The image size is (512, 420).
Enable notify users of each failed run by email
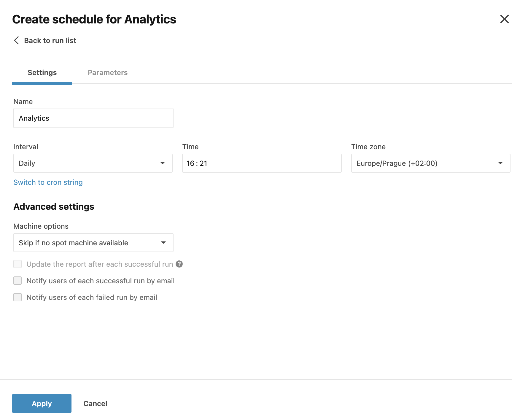click(18, 297)
